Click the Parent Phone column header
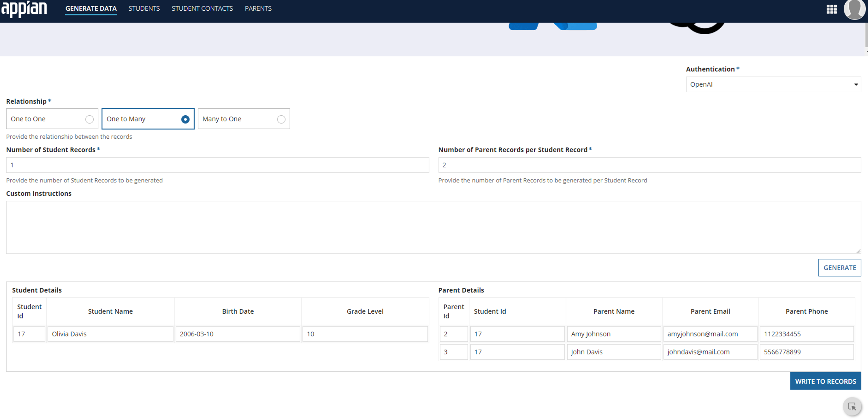Screen dimensions: 868x420 pos(806,311)
